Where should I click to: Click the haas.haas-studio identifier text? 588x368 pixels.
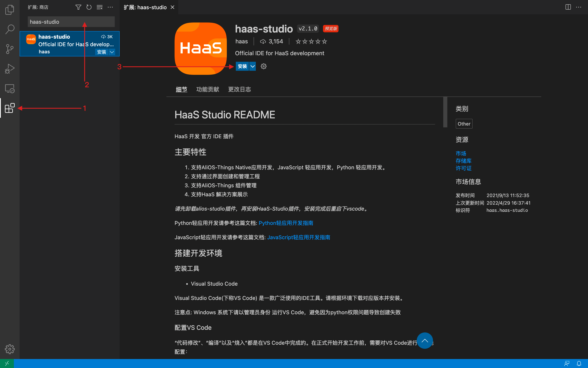pyautogui.click(x=507, y=210)
